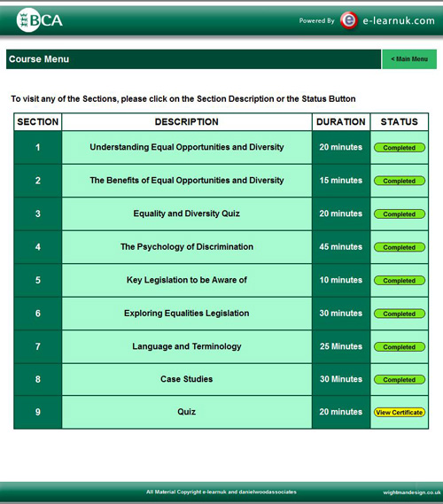The width and height of the screenshot is (443, 504).
Task: Click Completed status for Case Studies
Action: point(400,380)
